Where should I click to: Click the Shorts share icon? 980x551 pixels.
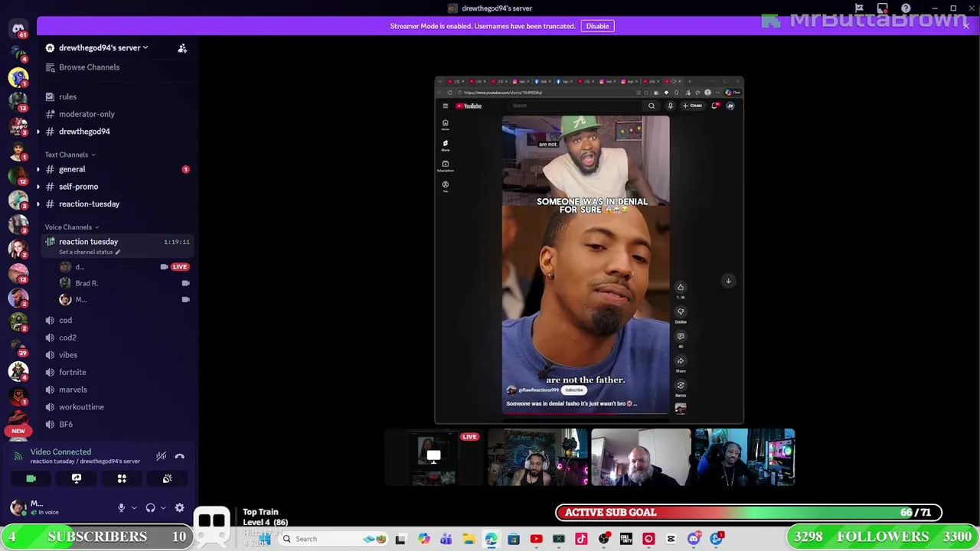(681, 361)
